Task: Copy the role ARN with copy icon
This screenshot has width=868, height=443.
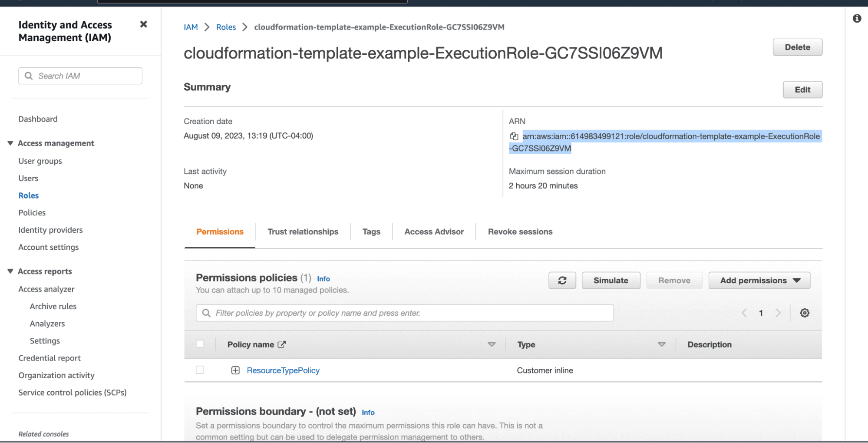Action: (x=514, y=136)
